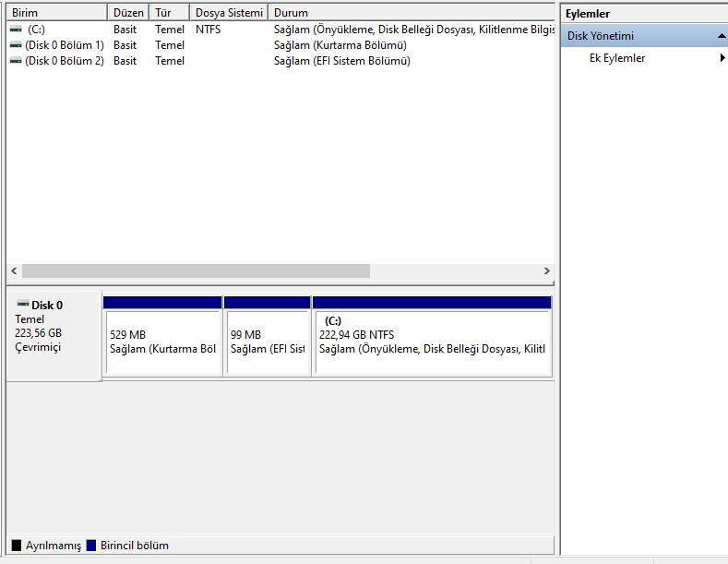Click the 223,56 GB size text of Disk 0

pyautogui.click(x=38, y=333)
